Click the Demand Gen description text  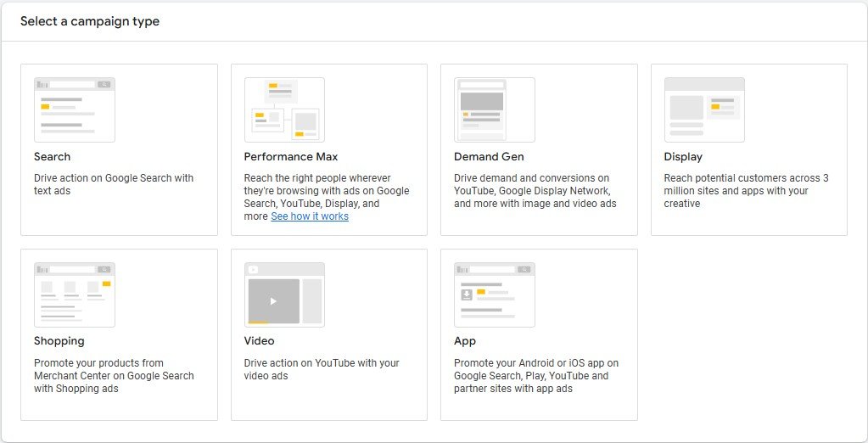(x=535, y=191)
